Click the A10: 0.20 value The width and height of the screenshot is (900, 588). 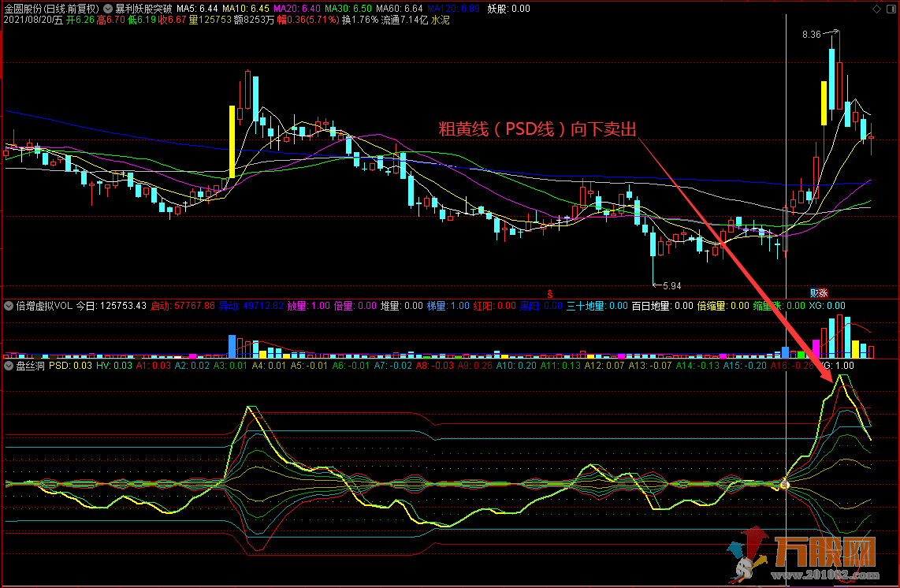pyautogui.click(x=516, y=366)
